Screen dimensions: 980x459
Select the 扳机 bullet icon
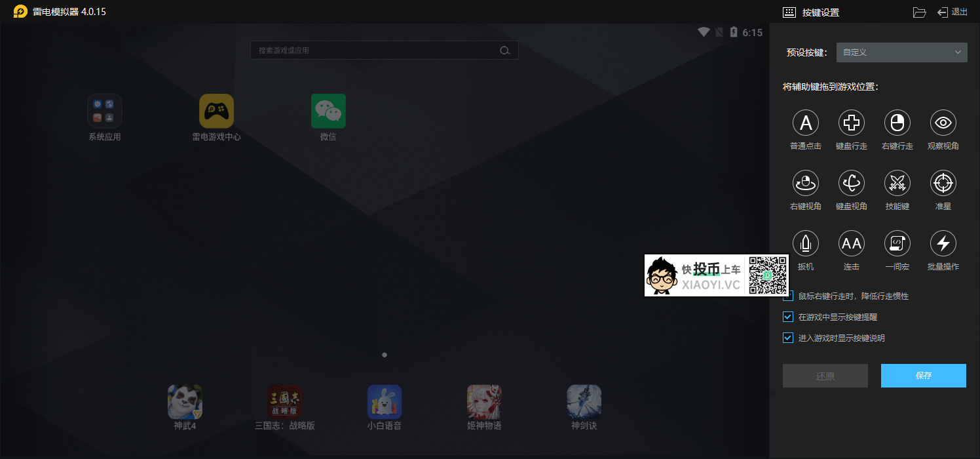point(806,243)
